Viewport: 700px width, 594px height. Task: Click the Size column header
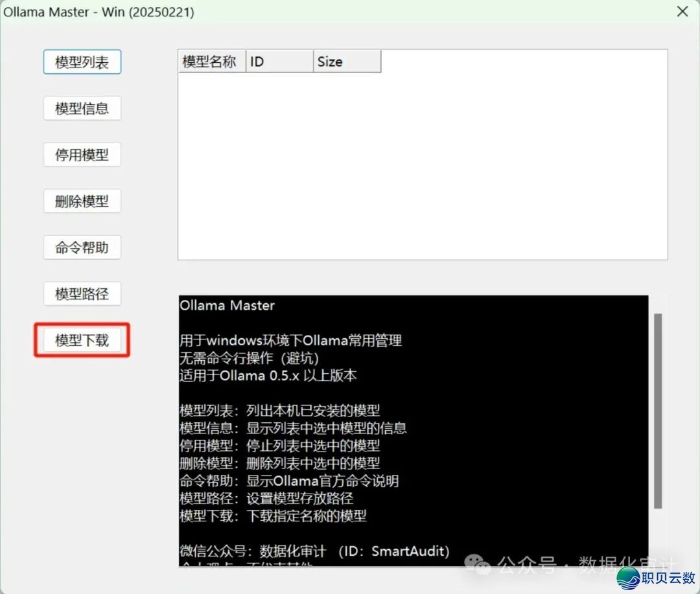(347, 62)
